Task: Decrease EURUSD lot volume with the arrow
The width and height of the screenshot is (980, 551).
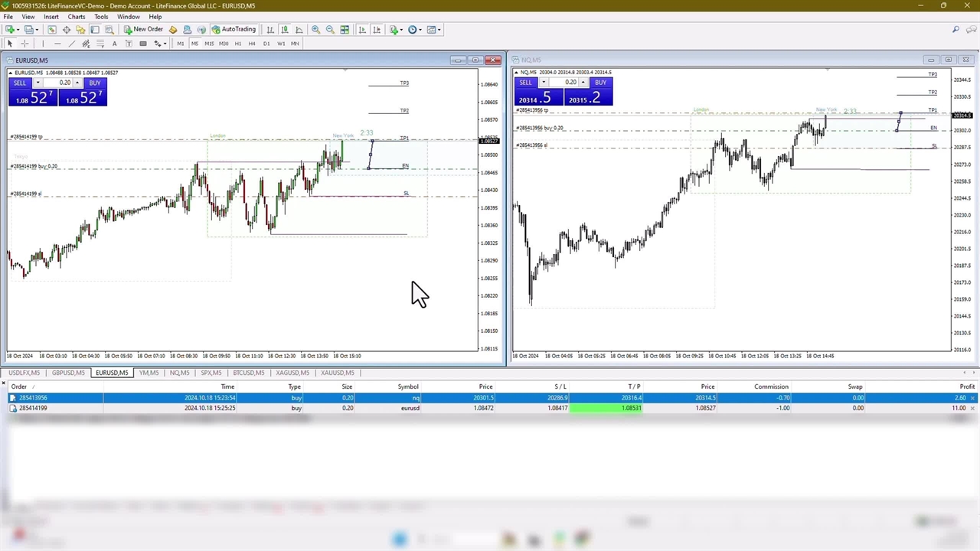Action: 38,83
